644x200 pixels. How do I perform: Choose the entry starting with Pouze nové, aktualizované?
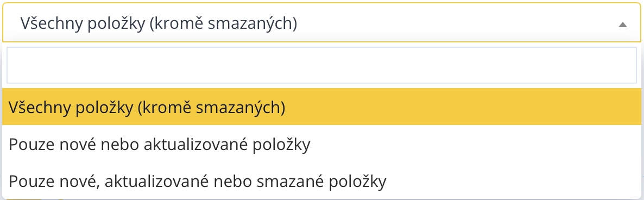point(321,180)
